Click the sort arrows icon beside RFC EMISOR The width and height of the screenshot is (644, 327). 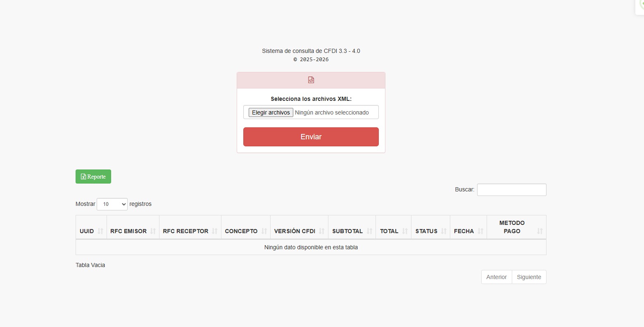click(153, 231)
